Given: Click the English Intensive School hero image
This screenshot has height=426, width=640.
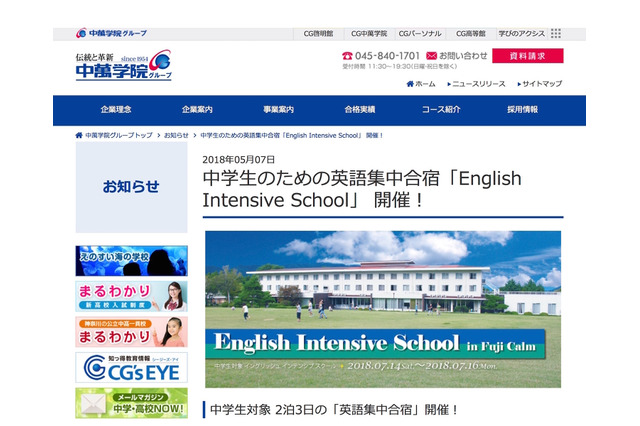Looking at the screenshot, I should (x=383, y=309).
